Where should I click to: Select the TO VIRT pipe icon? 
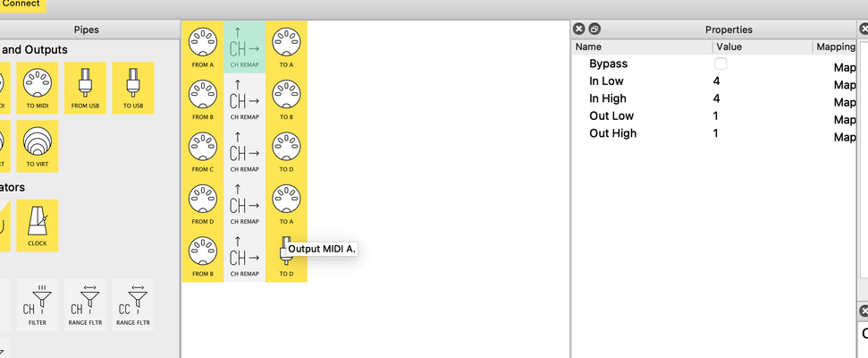[37, 146]
